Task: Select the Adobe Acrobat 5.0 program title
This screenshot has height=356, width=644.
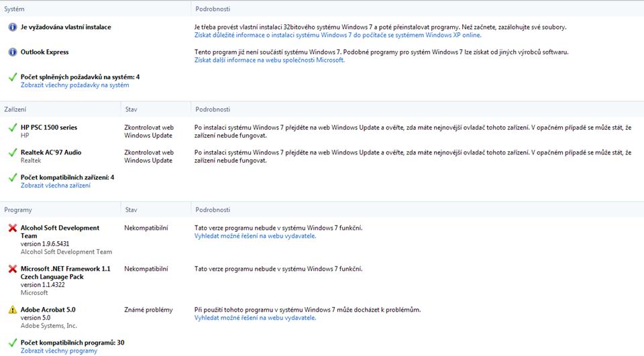Action: point(48,310)
